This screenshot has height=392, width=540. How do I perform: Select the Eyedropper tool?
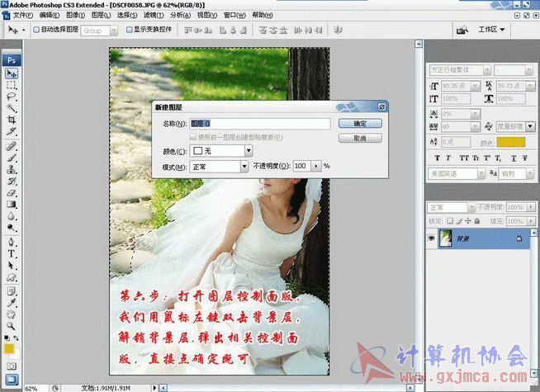tap(12, 303)
